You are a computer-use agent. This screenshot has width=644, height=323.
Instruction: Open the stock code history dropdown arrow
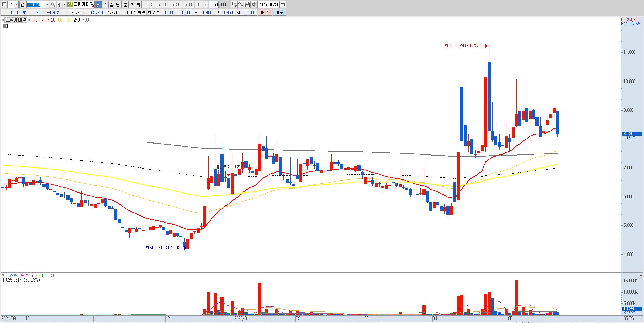point(47,4)
